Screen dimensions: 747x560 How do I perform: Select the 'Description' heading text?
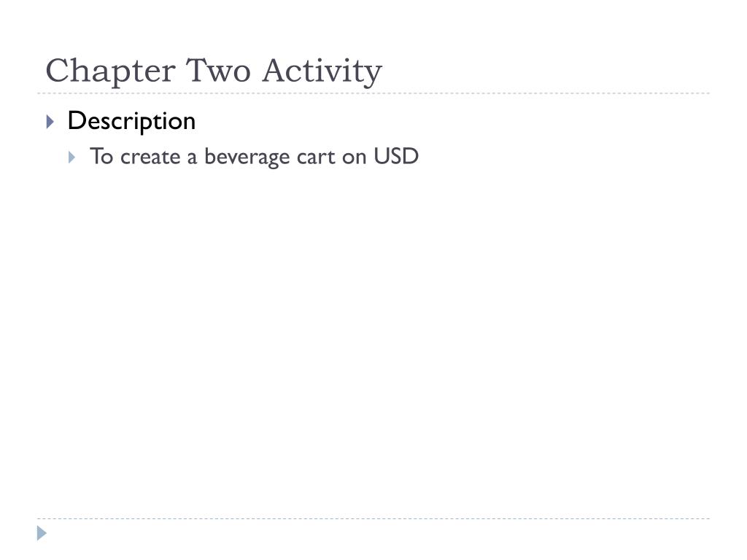[131, 122]
